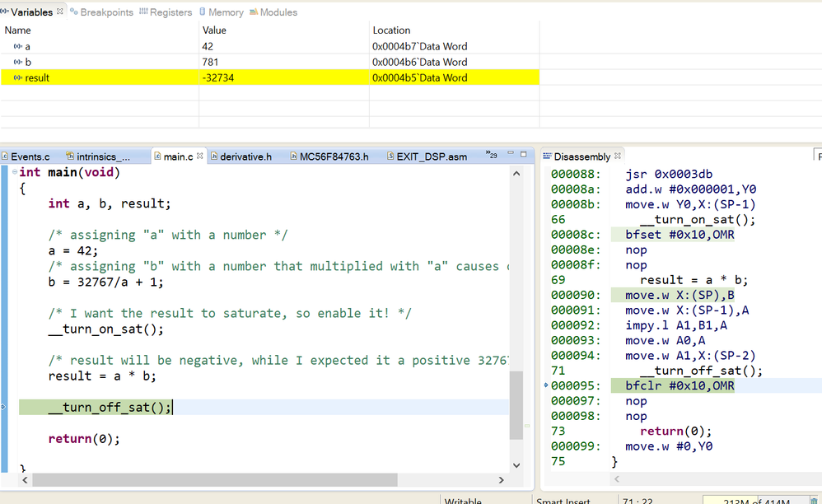Image resolution: width=822 pixels, height=504 pixels.
Task: Minimize the editor area
Action: (x=510, y=153)
